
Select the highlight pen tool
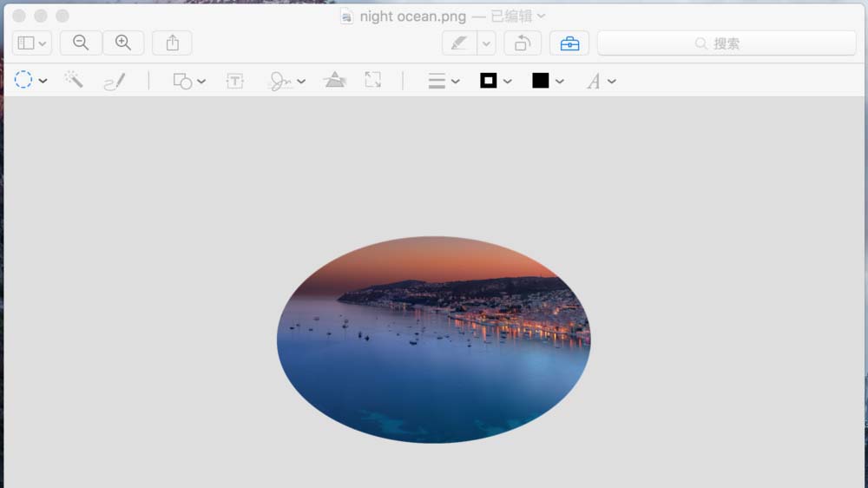coord(459,43)
